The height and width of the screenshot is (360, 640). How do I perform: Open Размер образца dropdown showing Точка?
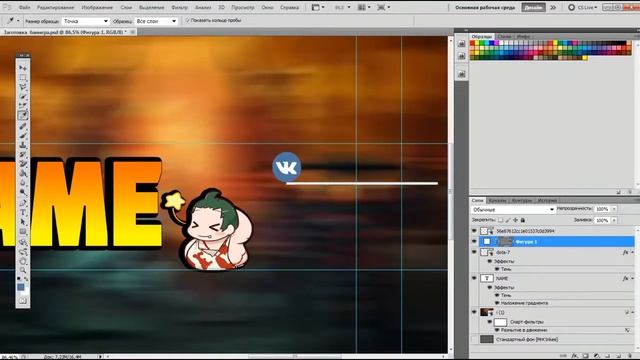(85, 21)
